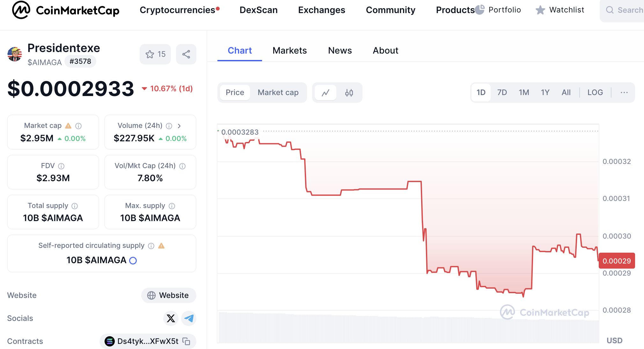This screenshot has width=644, height=349.
Task: Open the About tab
Action: point(385,50)
